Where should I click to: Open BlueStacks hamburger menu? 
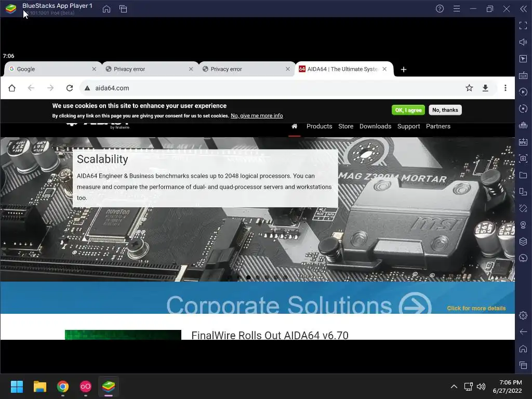(x=457, y=9)
